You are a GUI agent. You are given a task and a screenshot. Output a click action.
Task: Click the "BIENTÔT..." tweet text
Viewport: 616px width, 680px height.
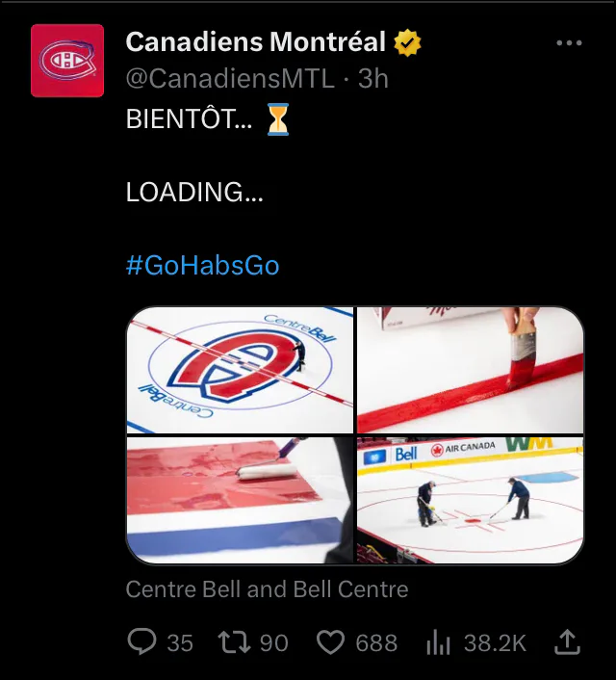[x=189, y=119]
